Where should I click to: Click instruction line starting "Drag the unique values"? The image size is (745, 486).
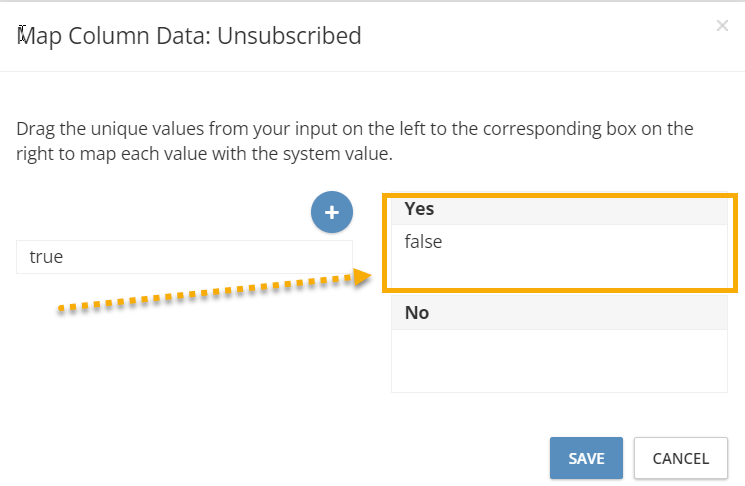click(x=354, y=129)
